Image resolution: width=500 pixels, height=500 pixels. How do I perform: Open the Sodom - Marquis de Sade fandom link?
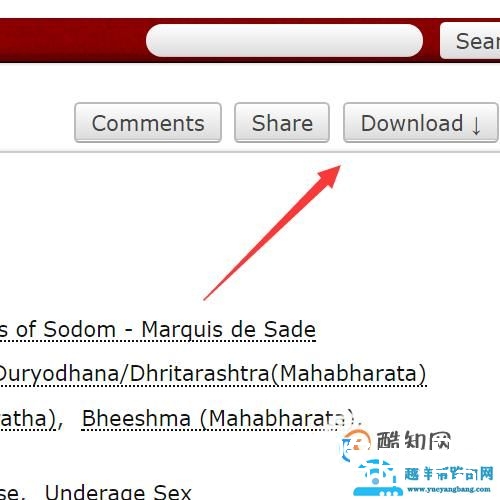158,330
